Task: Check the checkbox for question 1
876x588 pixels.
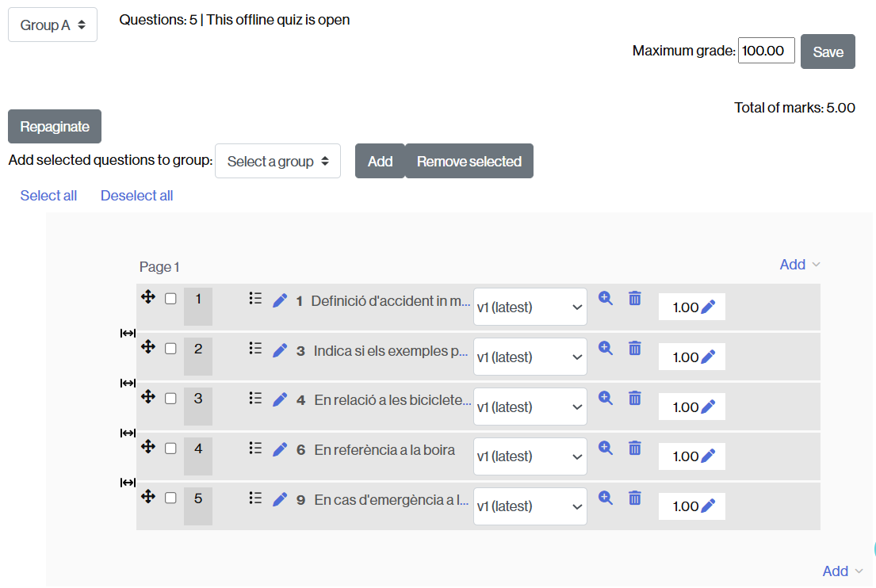Action: pos(170,298)
